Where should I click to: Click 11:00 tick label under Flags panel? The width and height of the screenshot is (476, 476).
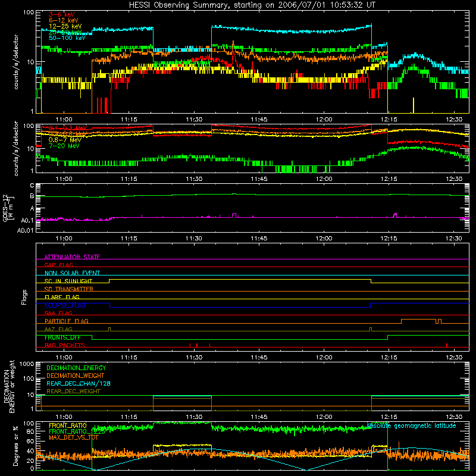click(x=64, y=358)
